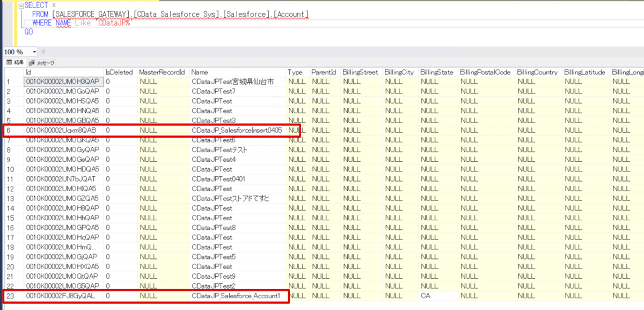Click the horizontal scroll left arrow beside zoom

click(x=43, y=52)
